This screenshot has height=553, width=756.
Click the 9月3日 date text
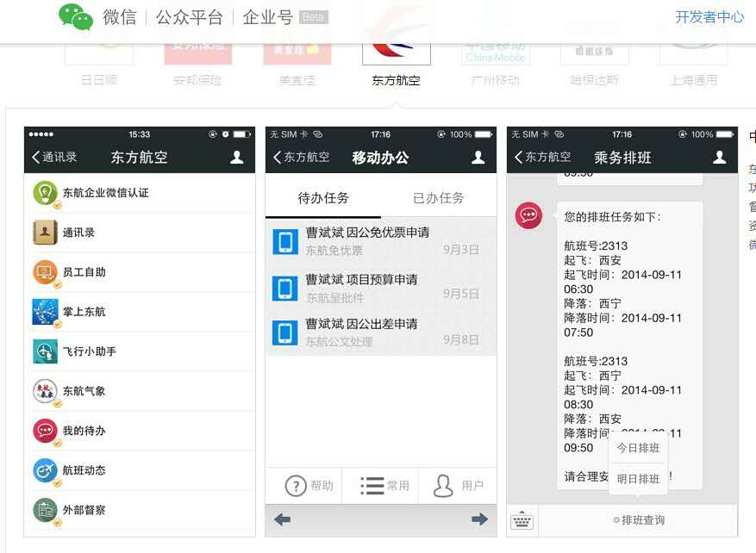point(461,250)
